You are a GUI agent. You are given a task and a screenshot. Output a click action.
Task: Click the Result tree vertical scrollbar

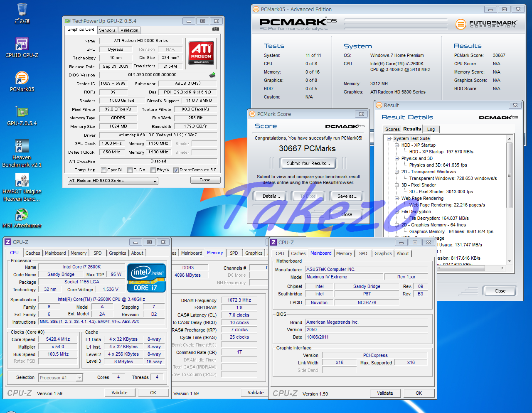(x=510, y=175)
